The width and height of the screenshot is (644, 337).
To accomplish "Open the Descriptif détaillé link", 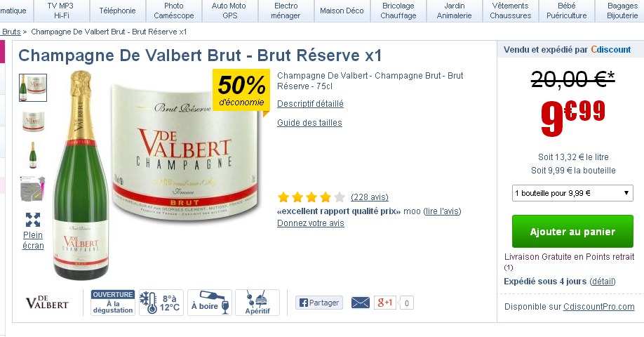I will (310, 104).
